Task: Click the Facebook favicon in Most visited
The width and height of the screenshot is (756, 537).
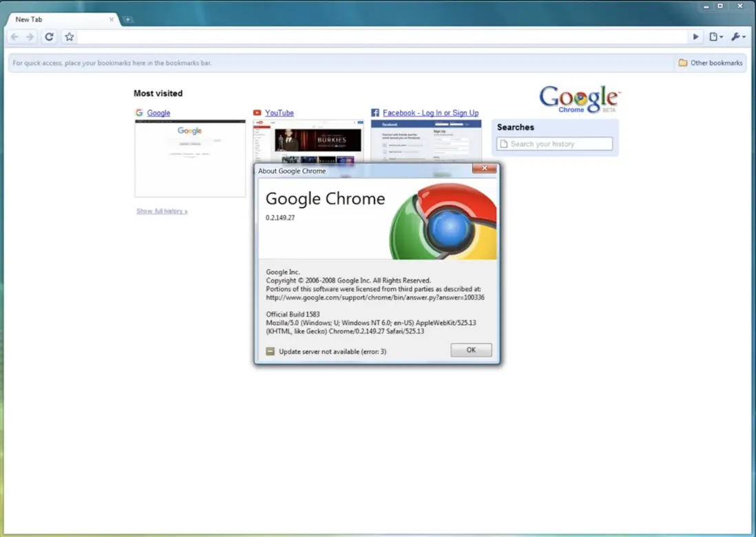Action: coord(375,112)
